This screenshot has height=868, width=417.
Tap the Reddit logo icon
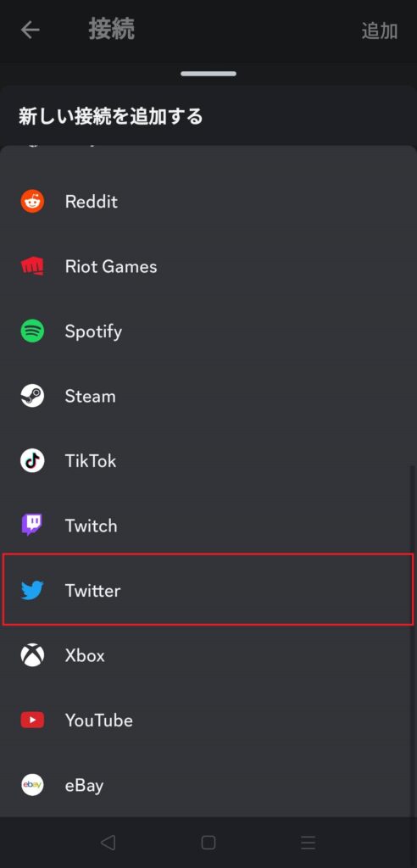click(x=32, y=201)
